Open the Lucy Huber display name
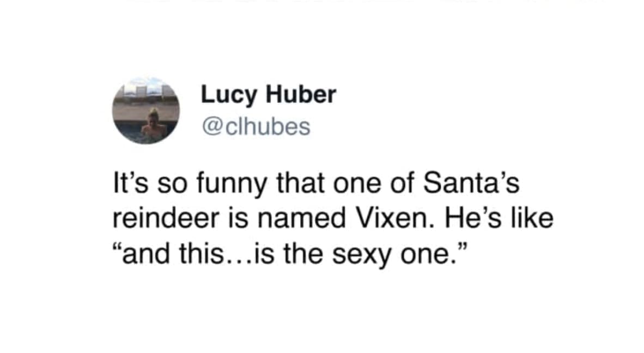 [269, 95]
